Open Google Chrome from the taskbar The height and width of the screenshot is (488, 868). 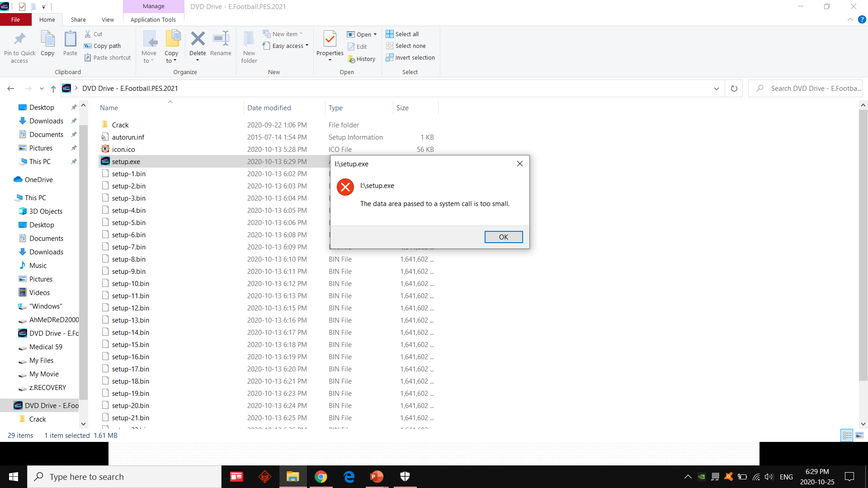[x=321, y=477]
